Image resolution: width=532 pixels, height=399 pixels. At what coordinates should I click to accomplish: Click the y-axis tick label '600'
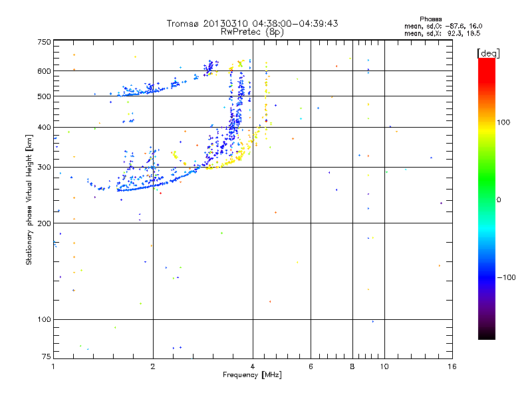click(44, 71)
